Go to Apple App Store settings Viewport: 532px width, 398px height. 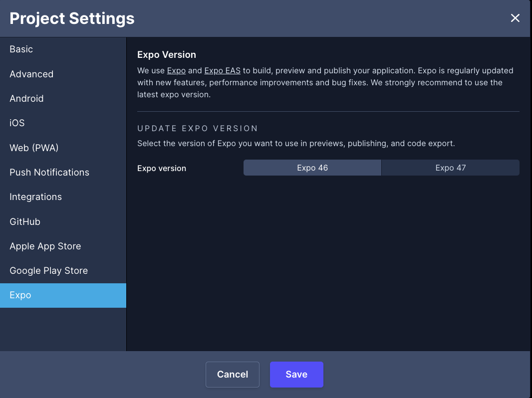coord(63,246)
